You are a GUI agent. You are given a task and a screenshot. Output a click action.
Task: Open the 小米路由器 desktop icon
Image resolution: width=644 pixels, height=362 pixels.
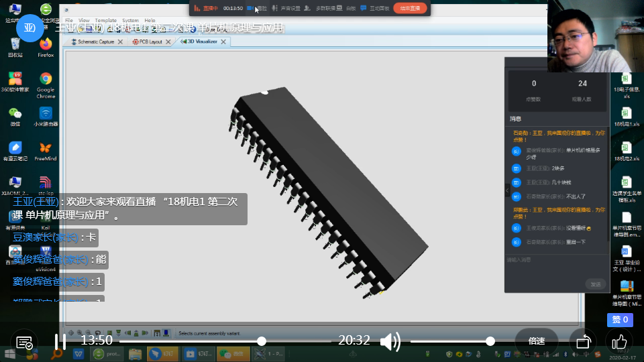(x=46, y=117)
